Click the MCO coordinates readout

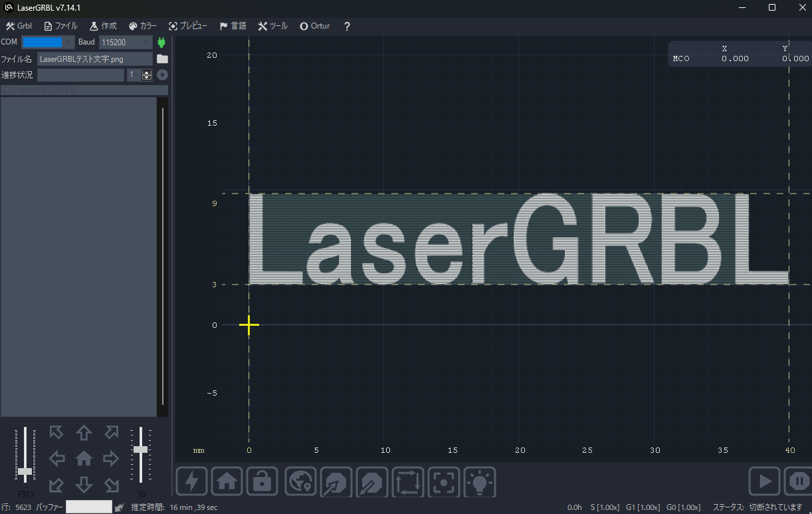click(740, 54)
